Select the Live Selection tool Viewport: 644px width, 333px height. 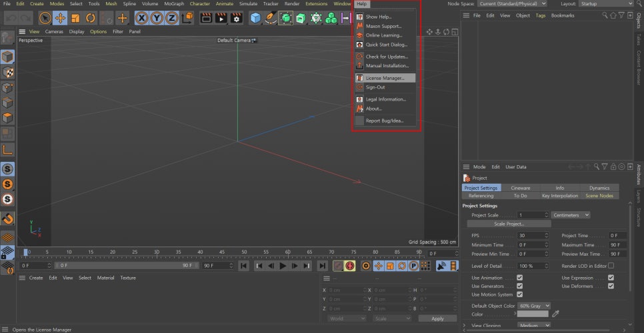coord(45,18)
